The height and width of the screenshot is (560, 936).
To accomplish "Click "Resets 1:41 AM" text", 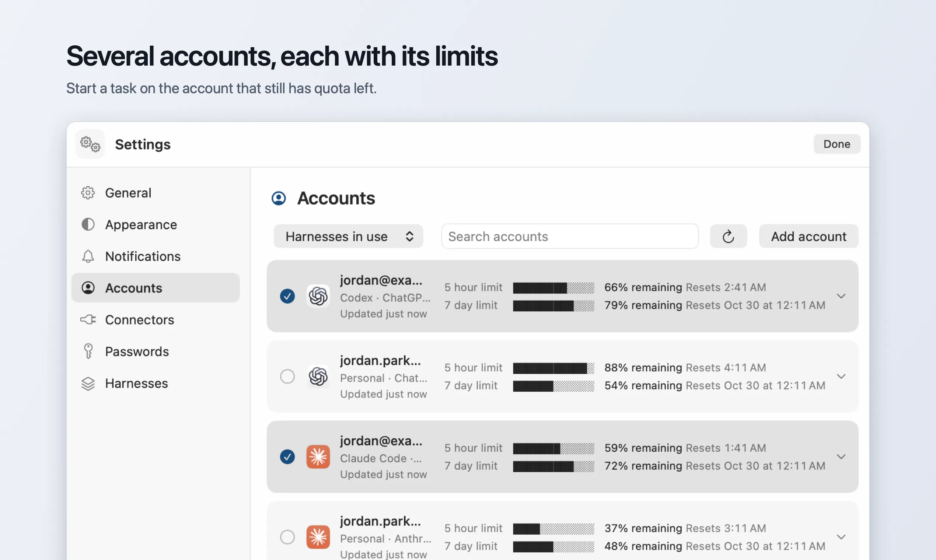I will pyautogui.click(x=726, y=448).
